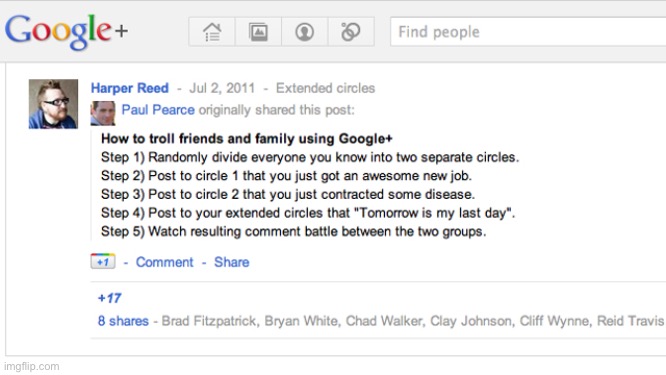Open the 8 shares link

[x=123, y=321]
